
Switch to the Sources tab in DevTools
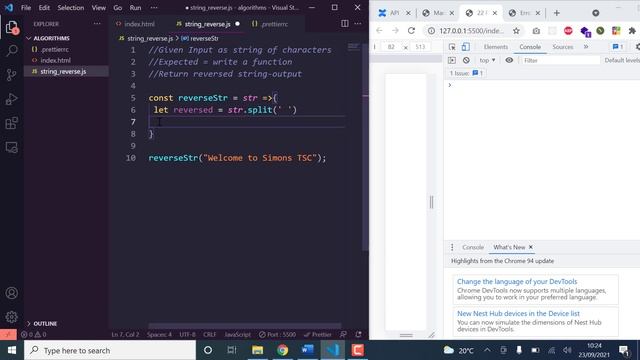[x=562, y=47]
